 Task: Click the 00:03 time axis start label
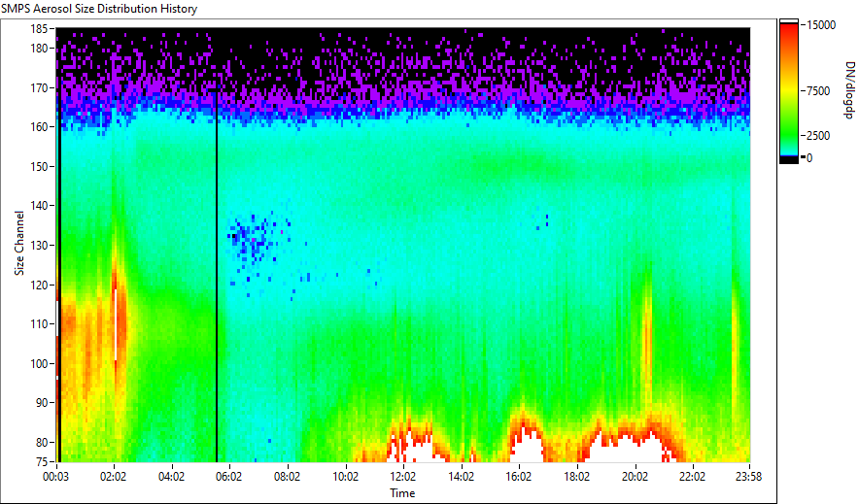(x=56, y=477)
